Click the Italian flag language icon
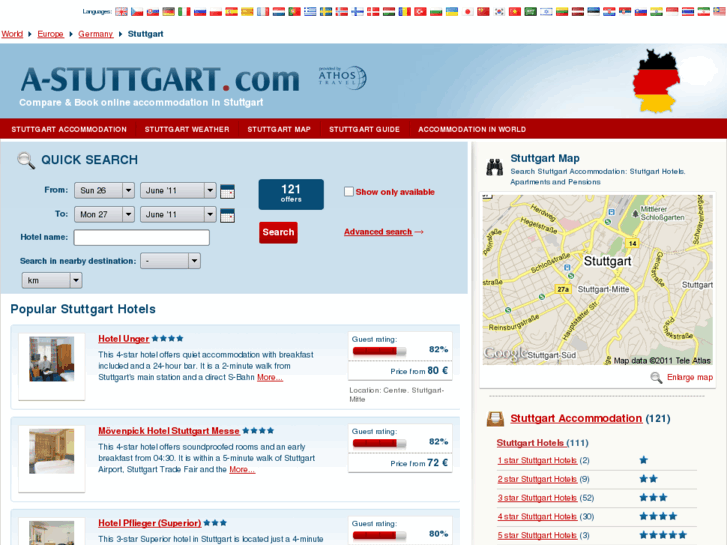The width and height of the screenshot is (727, 545). click(x=185, y=12)
